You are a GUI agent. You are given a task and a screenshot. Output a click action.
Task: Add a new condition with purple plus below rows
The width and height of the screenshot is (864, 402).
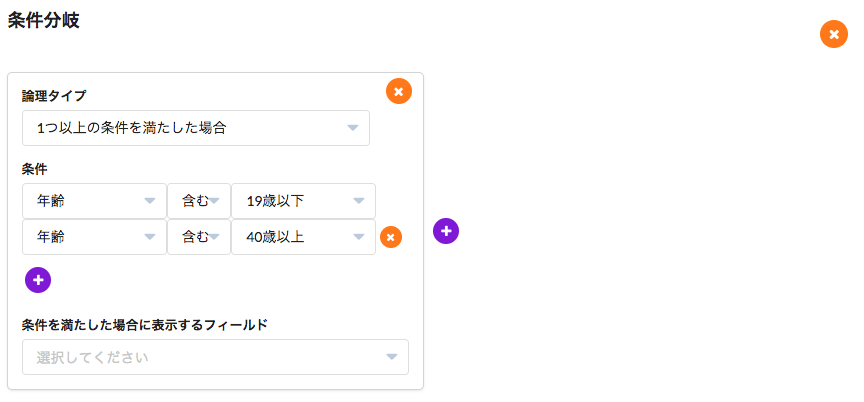[x=38, y=280]
